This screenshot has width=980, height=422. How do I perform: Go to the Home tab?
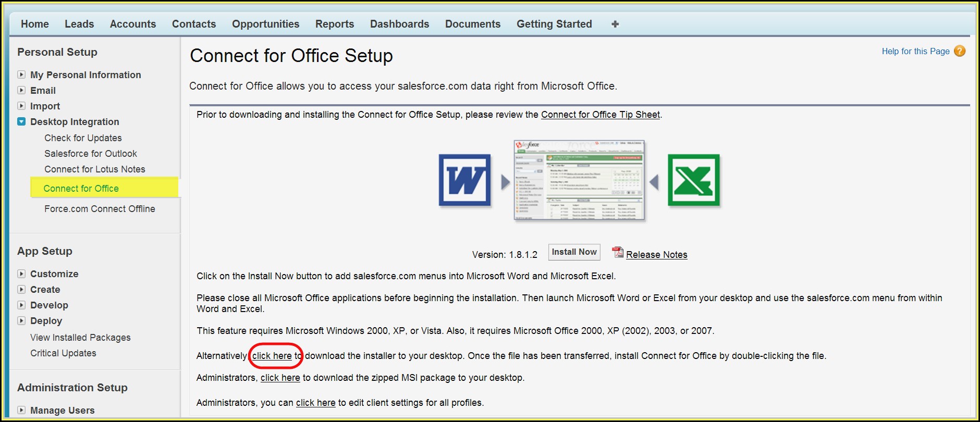(35, 24)
